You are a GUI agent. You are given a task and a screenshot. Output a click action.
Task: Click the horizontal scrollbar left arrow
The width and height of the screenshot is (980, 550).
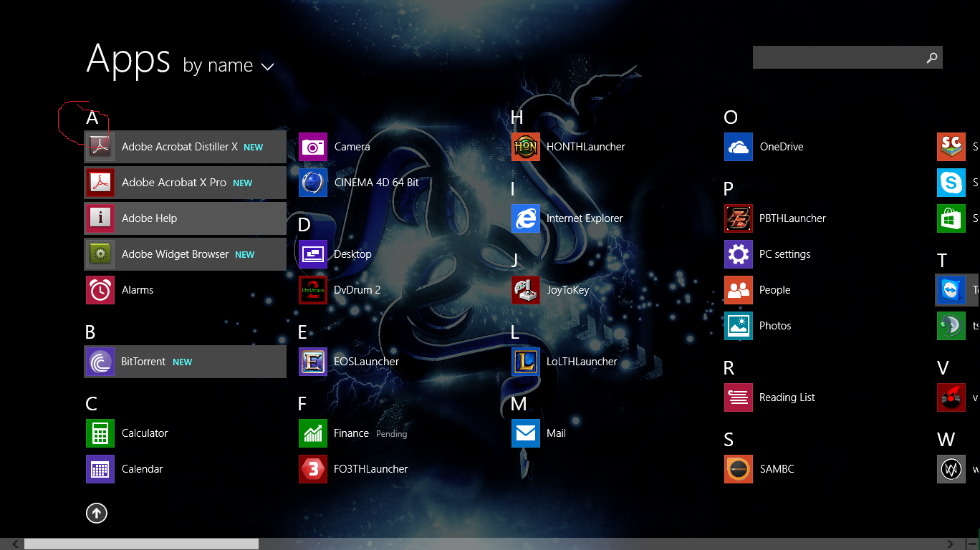click(16, 544)
